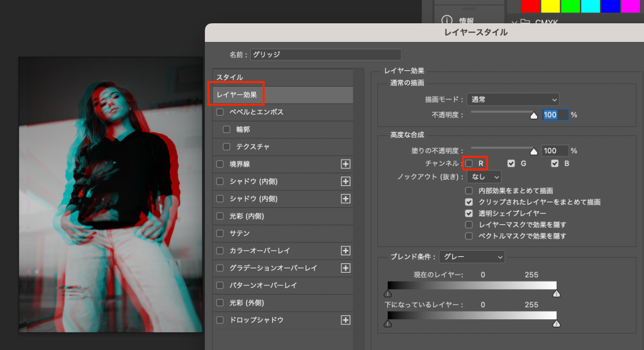The height and width of the screenshot is (350, 644).
Task: Click the plus icon beside ドロップシャドウ
Action: tap(345, 320)
